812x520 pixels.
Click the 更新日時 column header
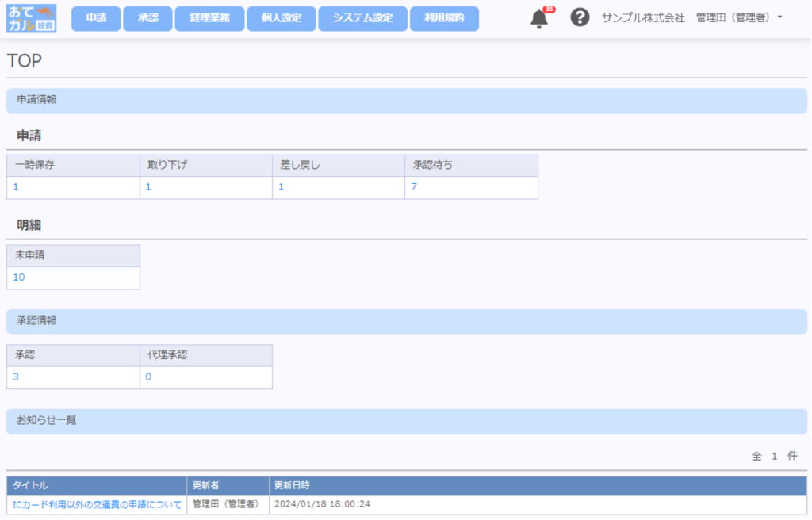(x=292, y=485)
